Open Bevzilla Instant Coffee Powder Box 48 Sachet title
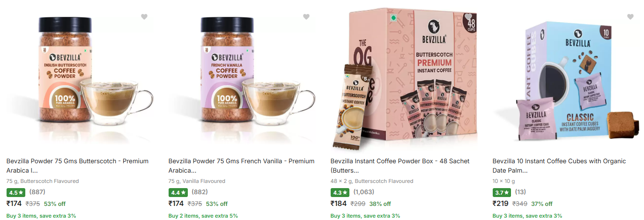 (400, 166)
